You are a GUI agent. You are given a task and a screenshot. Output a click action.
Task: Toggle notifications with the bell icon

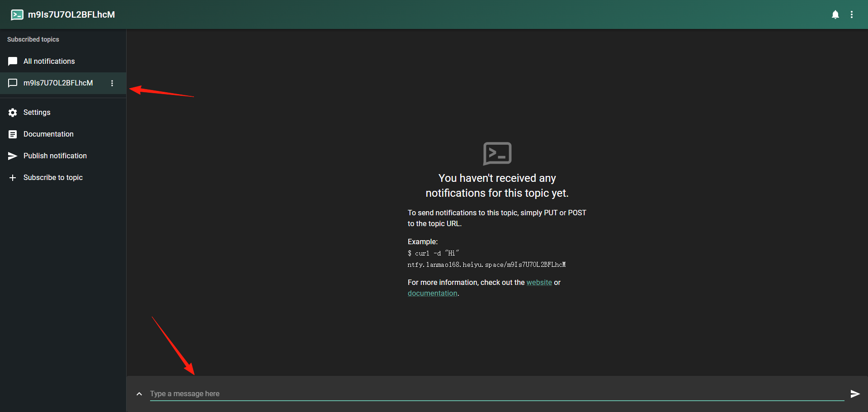(835, 14)
